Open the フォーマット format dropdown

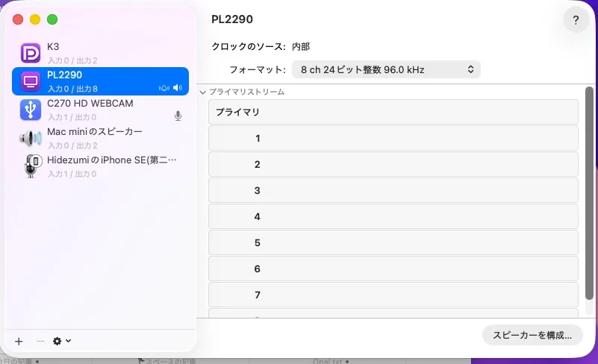pyautogui.click(x=384, y=69)
